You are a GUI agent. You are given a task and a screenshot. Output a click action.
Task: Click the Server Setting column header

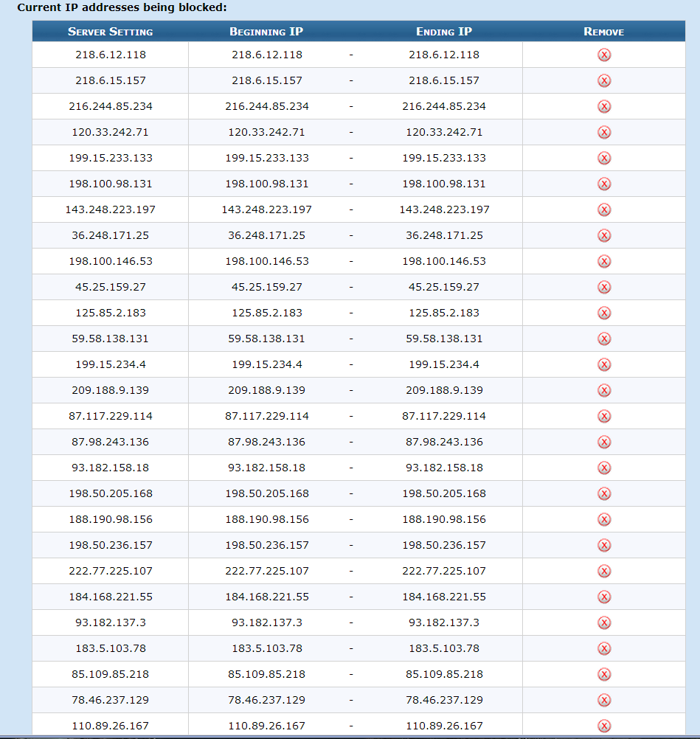111,32
